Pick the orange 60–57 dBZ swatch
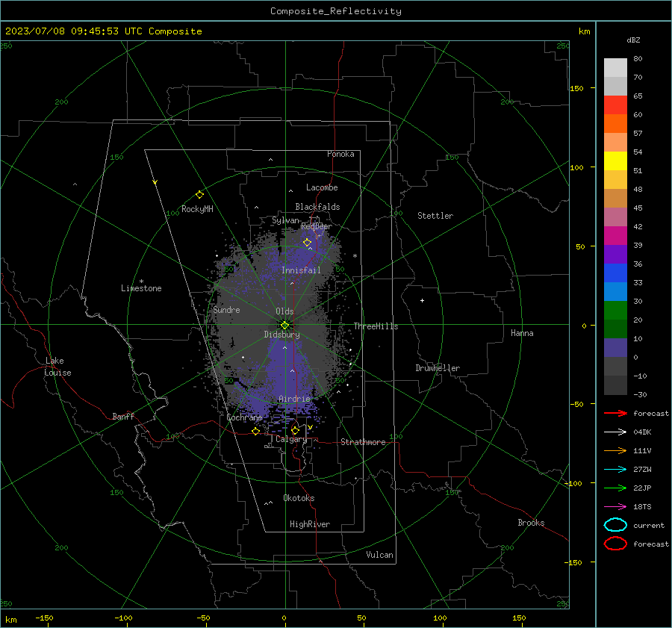Screen dimensions: 672x628 pos(615,124)
